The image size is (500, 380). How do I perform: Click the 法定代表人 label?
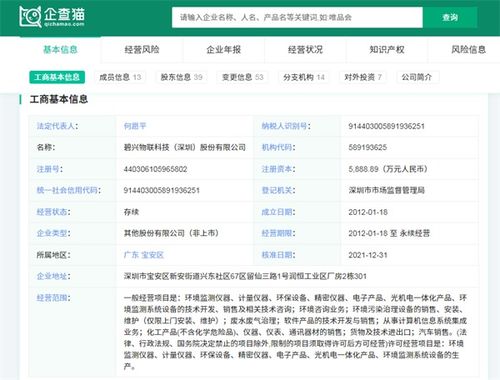coord(57,126)
